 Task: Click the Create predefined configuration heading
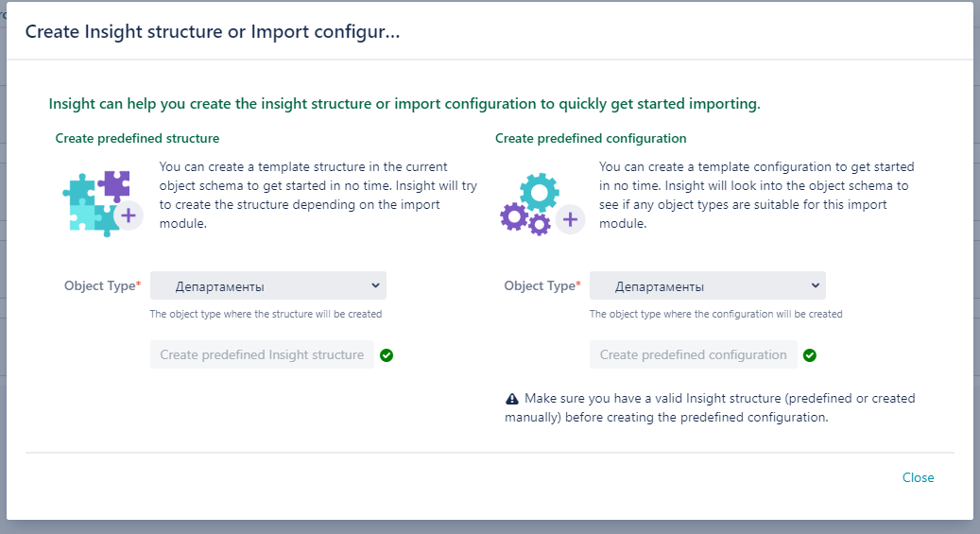coord(591,138)
